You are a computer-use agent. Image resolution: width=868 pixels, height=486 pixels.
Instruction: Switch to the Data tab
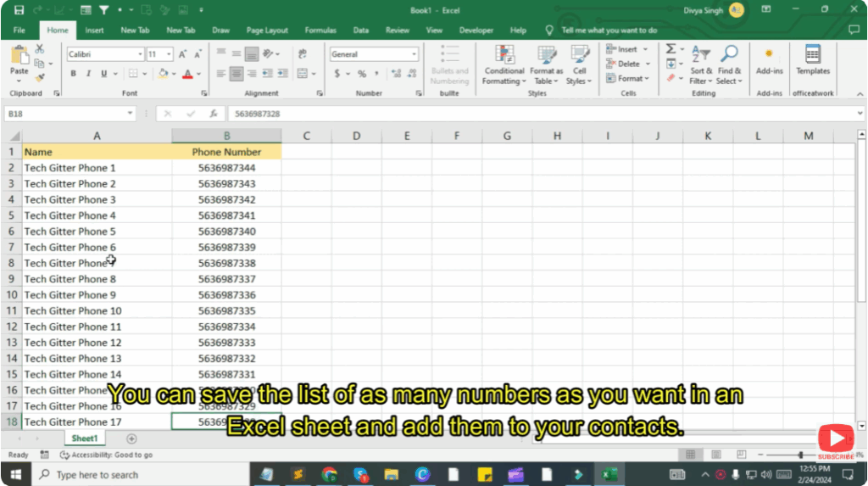(x=361, y=30)
